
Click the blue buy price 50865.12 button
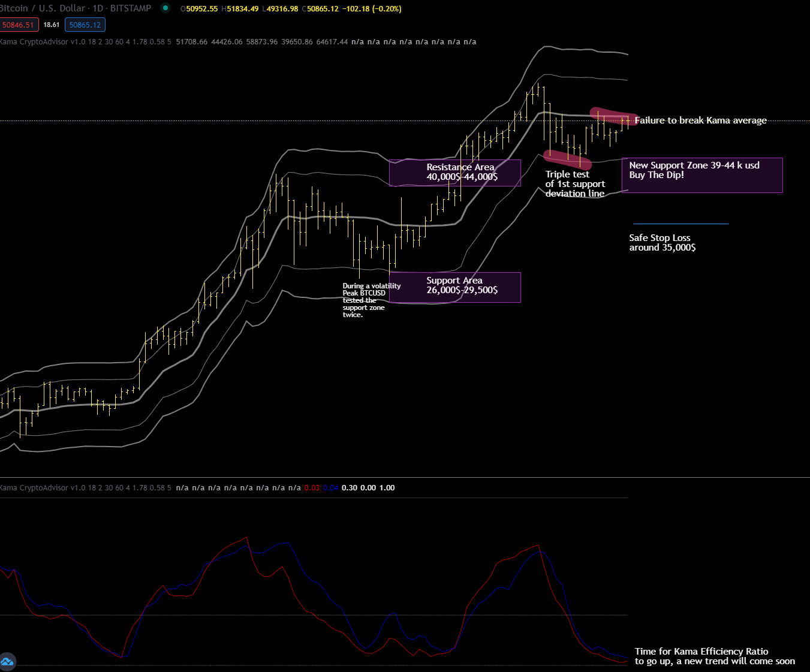[x=85, y=25]
